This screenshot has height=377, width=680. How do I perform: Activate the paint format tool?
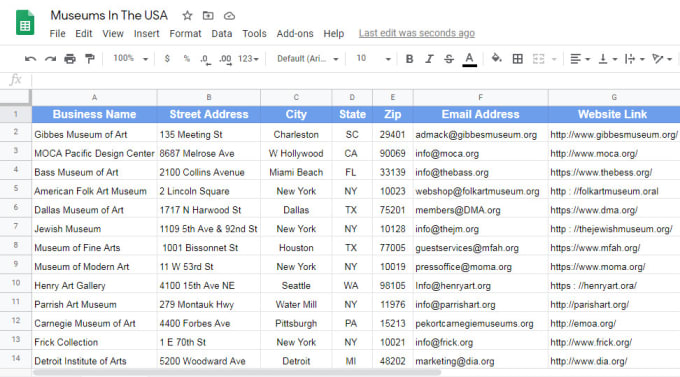point(90,59)
